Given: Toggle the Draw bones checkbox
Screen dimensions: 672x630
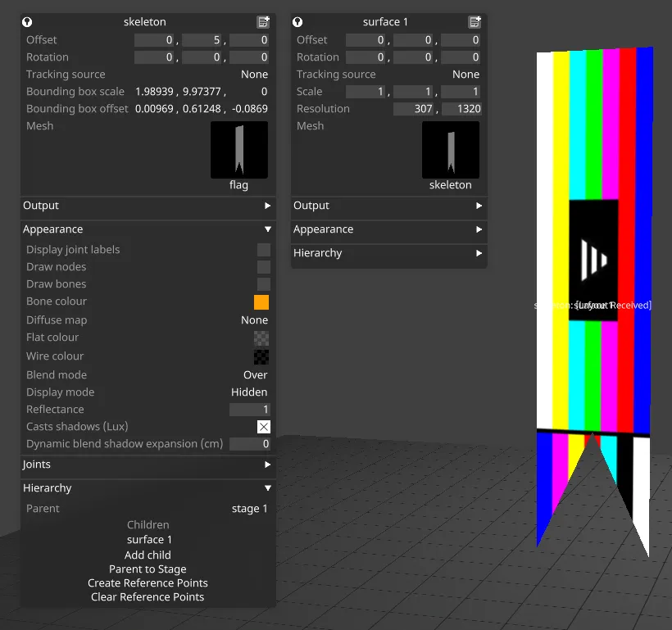Looking at the screenshot, I should (263, 283).
